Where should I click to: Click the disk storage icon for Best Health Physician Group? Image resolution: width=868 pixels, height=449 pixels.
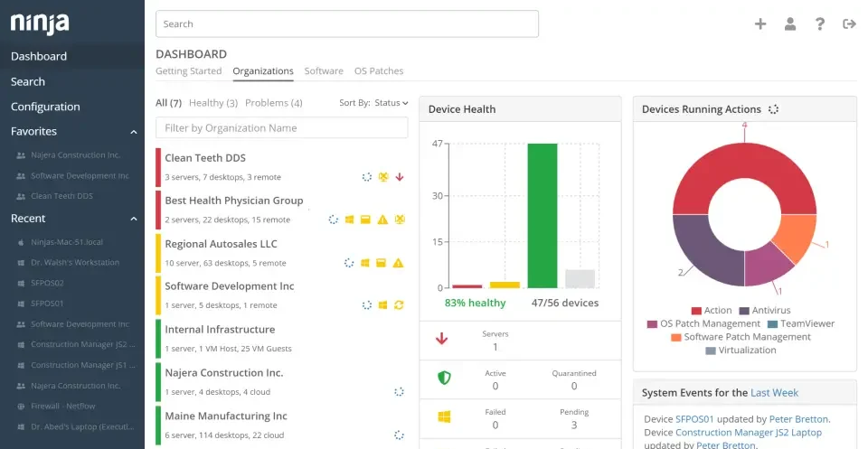tap(365, 220)
